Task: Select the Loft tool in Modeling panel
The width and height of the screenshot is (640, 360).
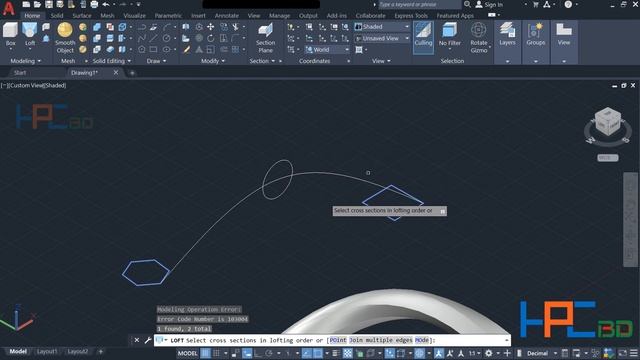Action: click(x=30, y=35)
